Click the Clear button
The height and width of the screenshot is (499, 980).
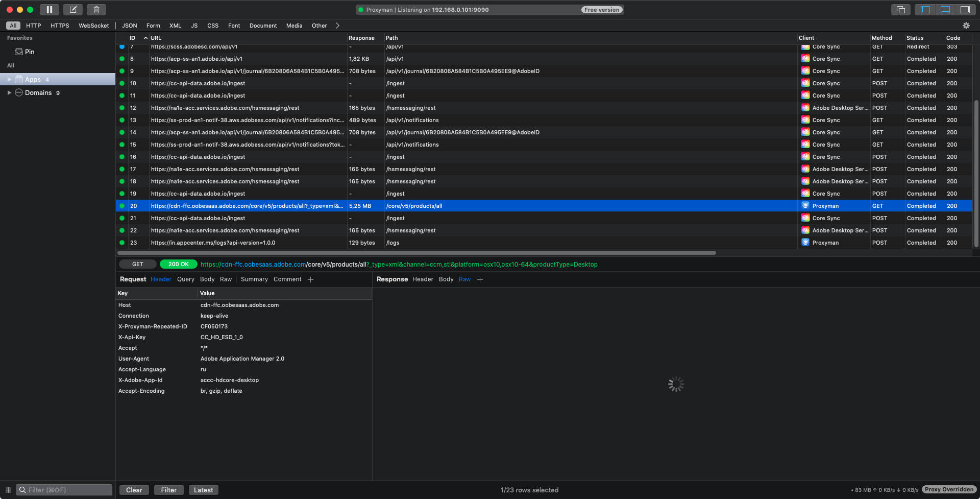click(134, 490)
